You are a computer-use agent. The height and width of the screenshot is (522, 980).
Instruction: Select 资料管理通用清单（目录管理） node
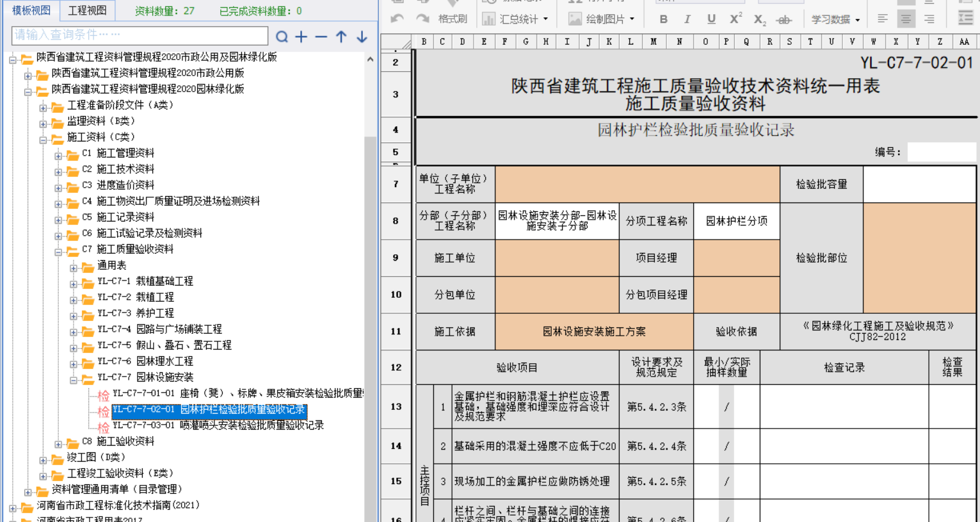116,489
